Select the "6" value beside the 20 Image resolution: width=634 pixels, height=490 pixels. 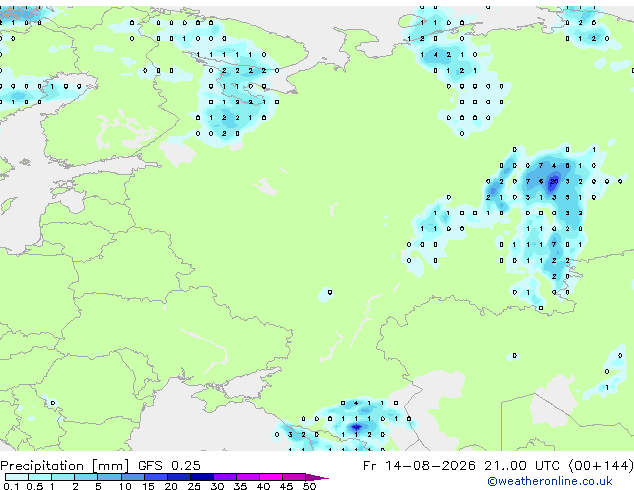[x=541, y=181]
